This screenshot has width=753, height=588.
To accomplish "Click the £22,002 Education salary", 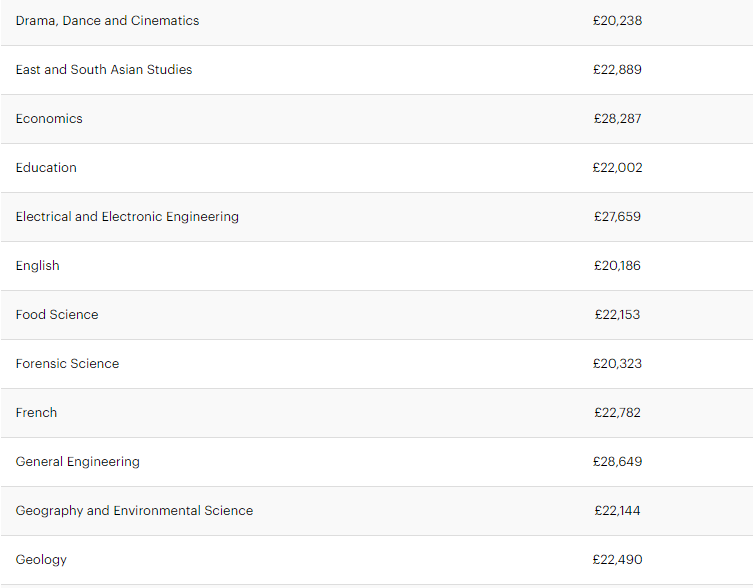I will tap(617, 168).
